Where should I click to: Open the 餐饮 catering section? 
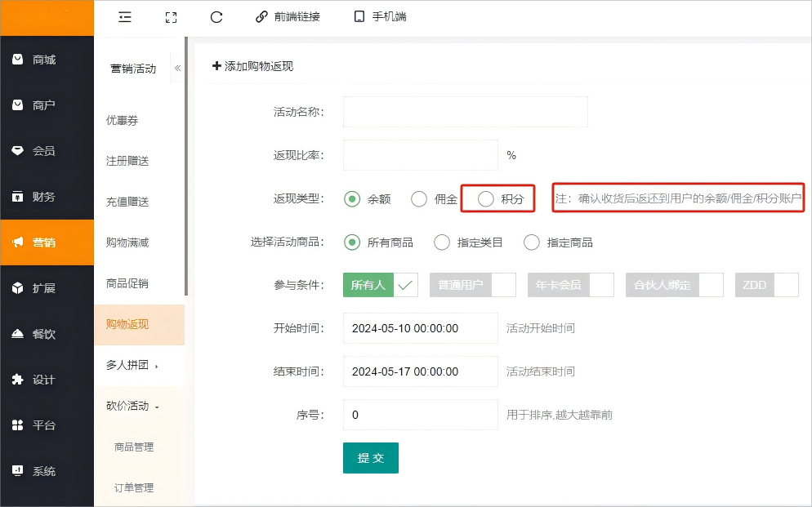pos(44,334)
